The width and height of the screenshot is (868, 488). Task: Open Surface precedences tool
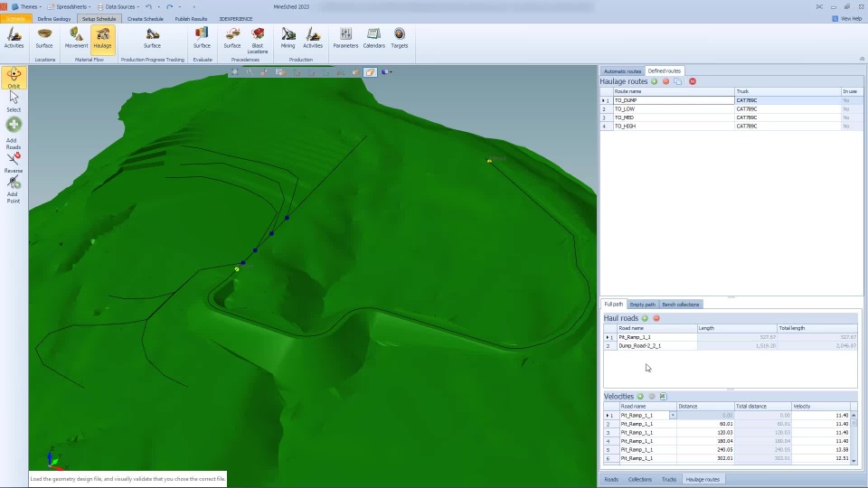[x=232, y=38]
